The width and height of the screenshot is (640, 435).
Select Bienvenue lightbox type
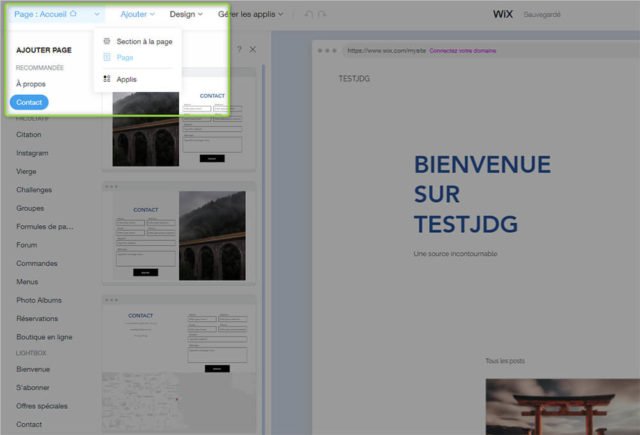tap(33, 369)
